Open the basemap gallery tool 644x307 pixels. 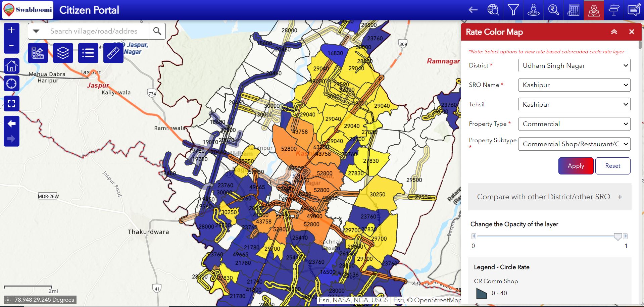(x=38, y=53)
